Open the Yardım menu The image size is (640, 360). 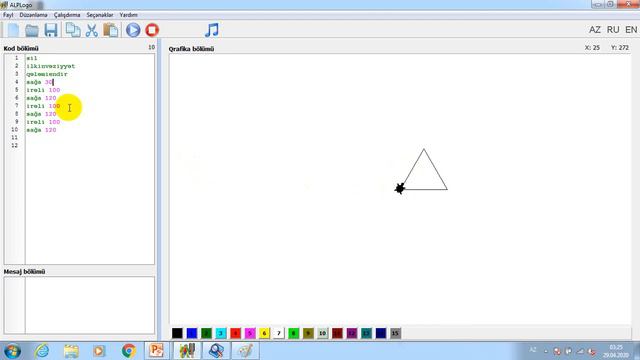128,15
